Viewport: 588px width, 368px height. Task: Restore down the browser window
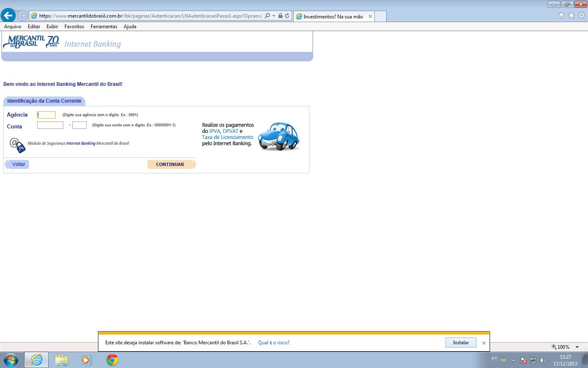(567, 4)
